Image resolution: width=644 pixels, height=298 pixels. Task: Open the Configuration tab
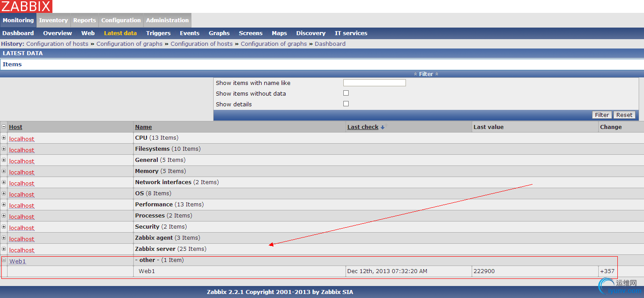[121, 20]
